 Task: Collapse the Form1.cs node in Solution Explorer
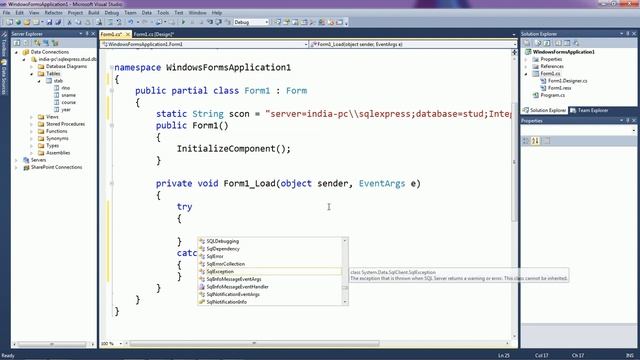click(x=526, y=74)
